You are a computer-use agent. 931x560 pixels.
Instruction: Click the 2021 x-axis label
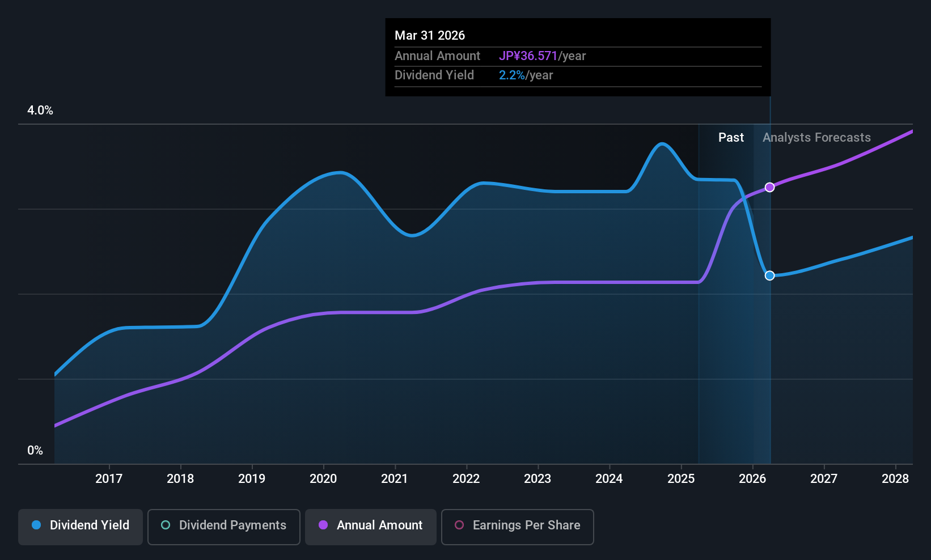pyautogui.click(x=395, y=479)
